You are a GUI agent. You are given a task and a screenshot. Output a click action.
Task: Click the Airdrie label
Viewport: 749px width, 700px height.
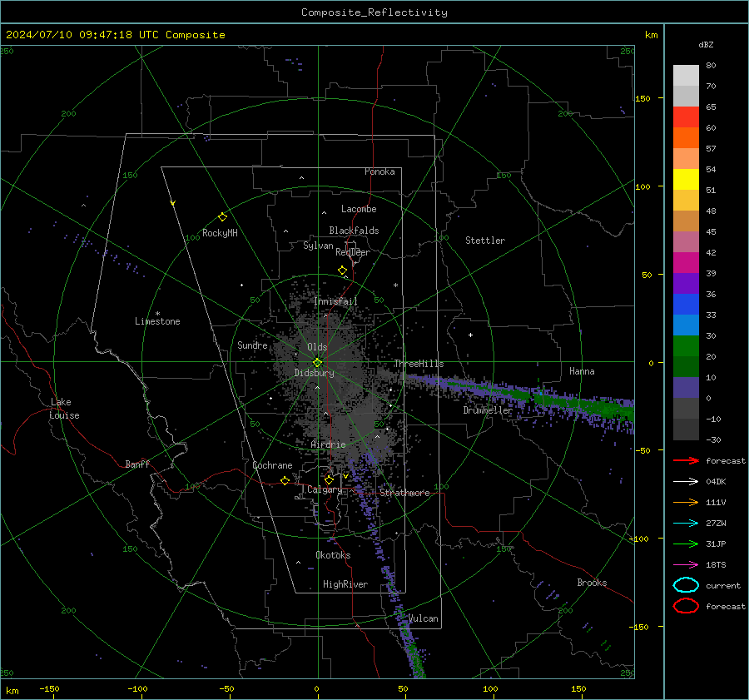click(x=328, y=444)
